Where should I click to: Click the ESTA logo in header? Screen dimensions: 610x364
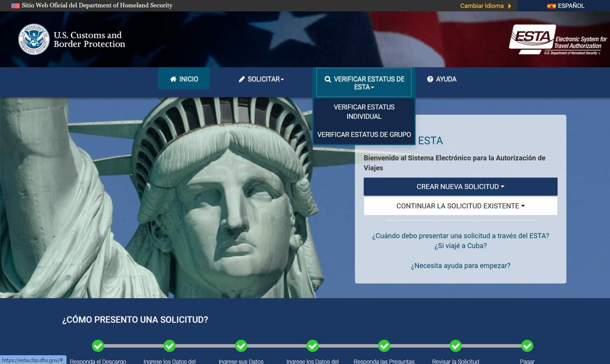click(x=558, y=40)
